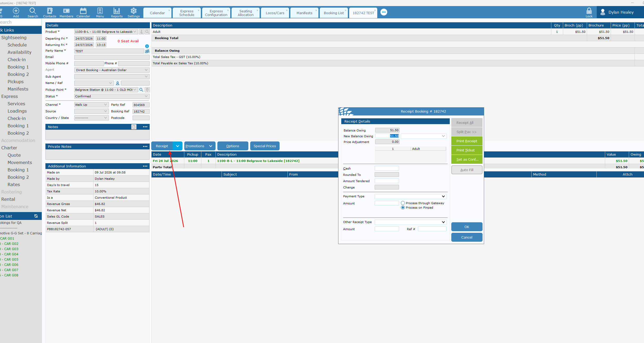Expand the Receipt button arrow menu
Image resolution: width=644 pixels, height=343 pixels.
pyautogui.click(x=177, y=146)
